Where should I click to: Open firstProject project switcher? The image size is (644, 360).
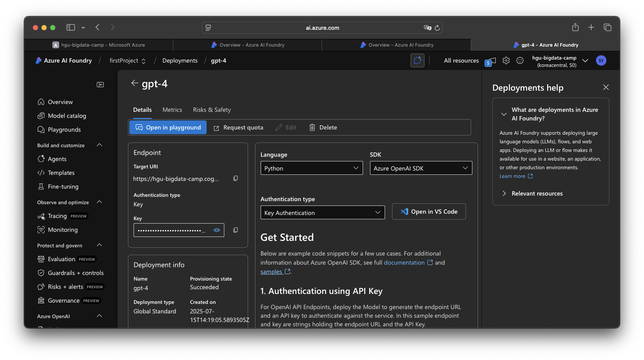coord(128,60)
